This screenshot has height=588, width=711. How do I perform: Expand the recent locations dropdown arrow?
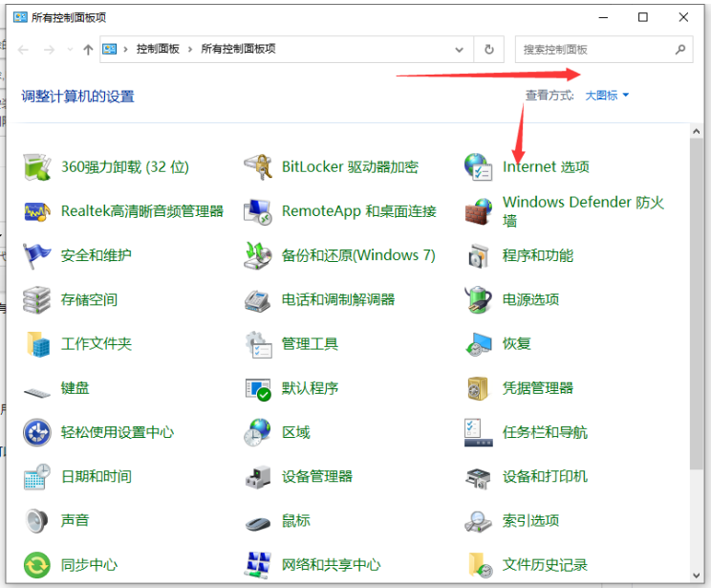coord(70,50)
